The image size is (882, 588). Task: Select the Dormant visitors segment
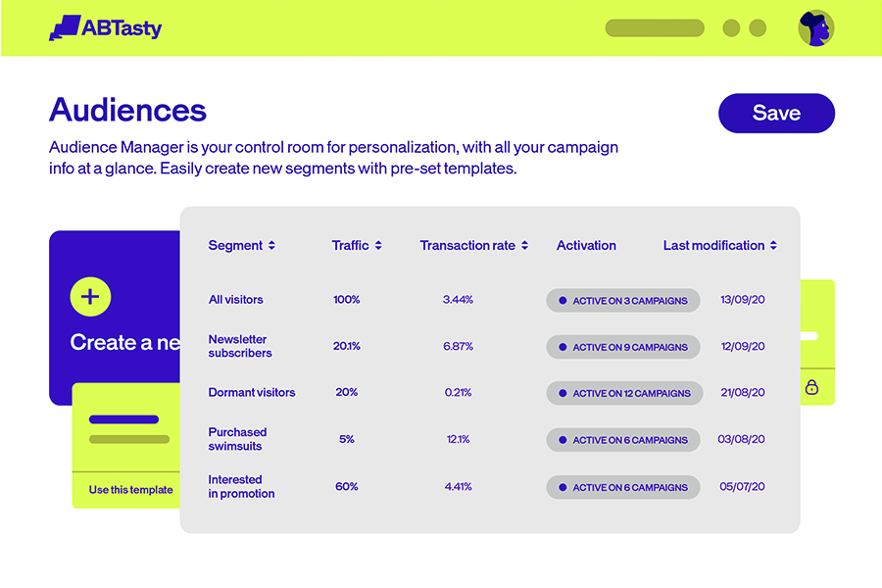click(252, 393)
